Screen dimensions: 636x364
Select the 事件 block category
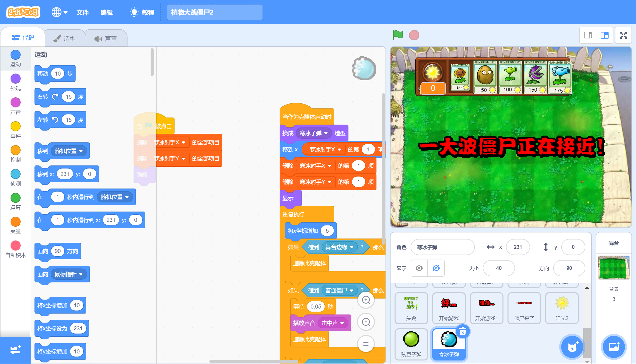pos(16,130)
